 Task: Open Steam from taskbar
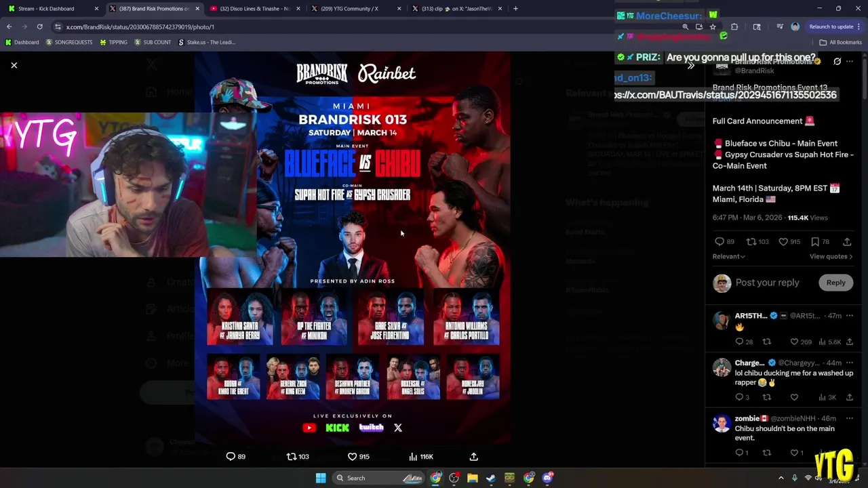491,478
